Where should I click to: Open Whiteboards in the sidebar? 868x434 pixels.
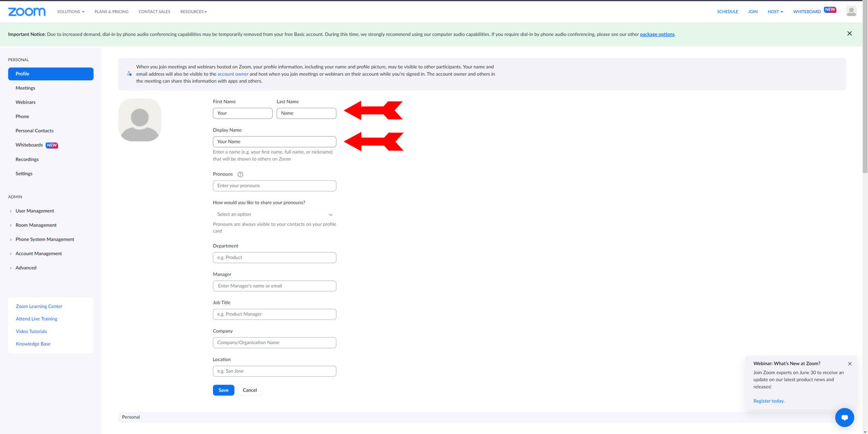click(29, 145)
